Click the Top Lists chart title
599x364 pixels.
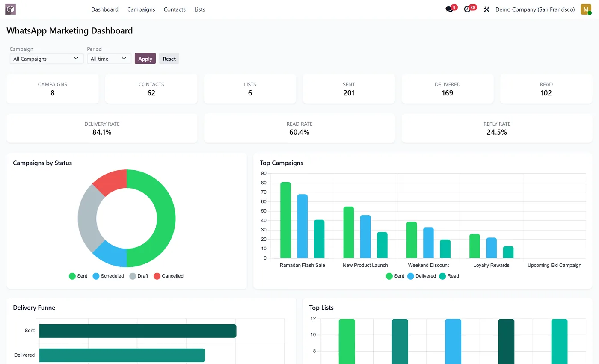tap(321, 308)
